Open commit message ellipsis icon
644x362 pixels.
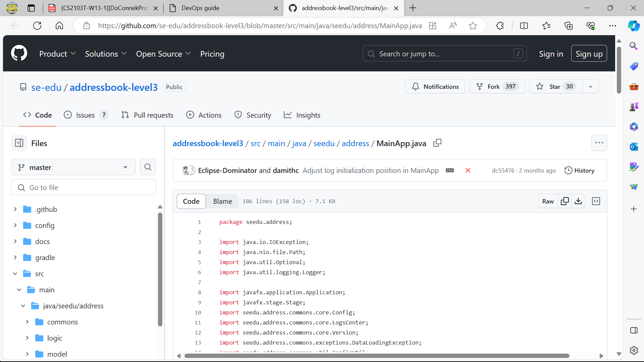coord(450,170)
